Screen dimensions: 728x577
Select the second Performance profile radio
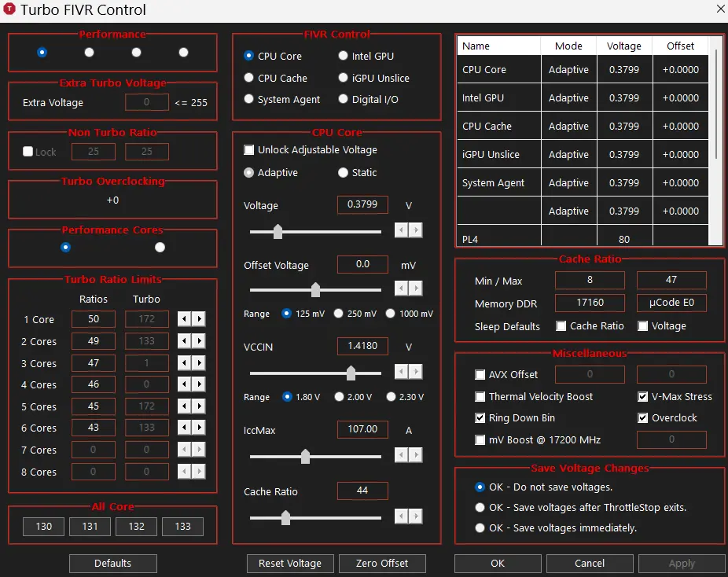tap(89, 53)
